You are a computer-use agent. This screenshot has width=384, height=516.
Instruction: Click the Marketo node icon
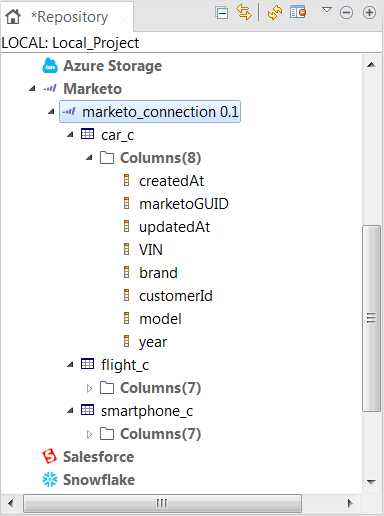pos(50,89)
